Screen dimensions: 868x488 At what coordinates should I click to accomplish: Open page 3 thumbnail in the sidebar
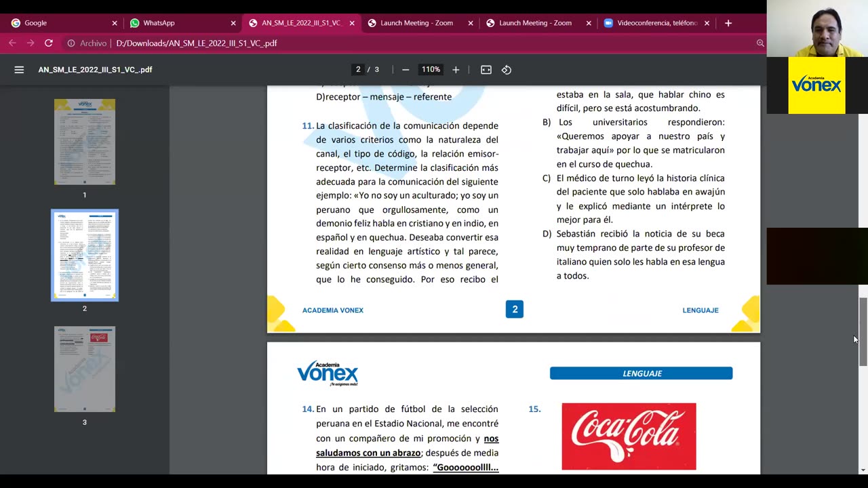(x=85, y=369)
